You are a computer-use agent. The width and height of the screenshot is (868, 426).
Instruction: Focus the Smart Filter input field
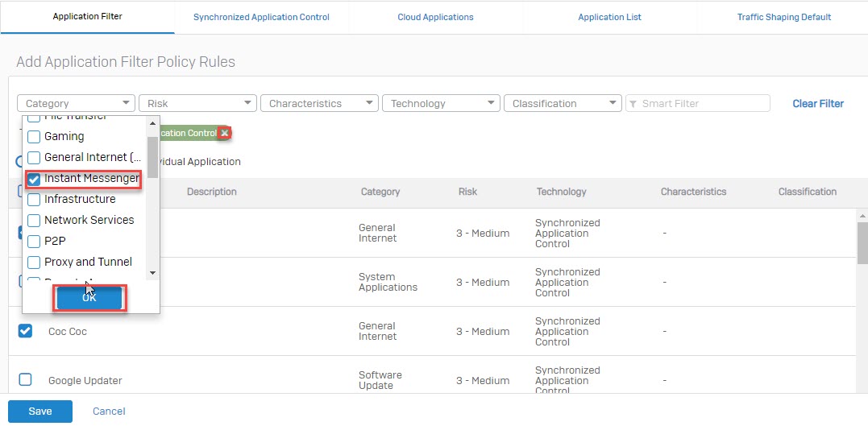click(x=697, y=103)
